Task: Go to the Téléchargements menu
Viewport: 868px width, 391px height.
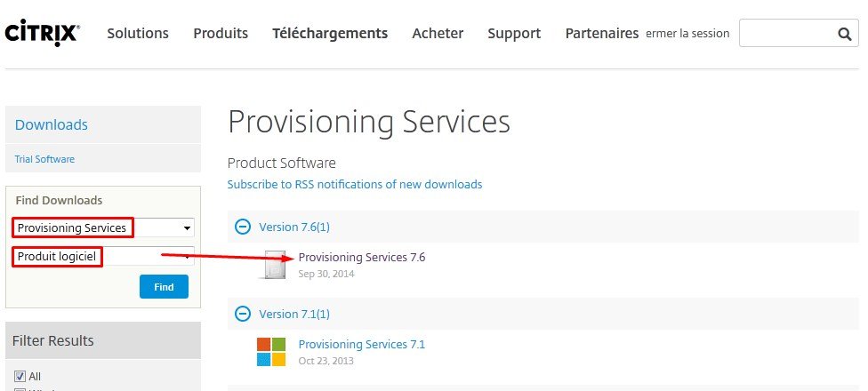Action: tap(330, 34)
